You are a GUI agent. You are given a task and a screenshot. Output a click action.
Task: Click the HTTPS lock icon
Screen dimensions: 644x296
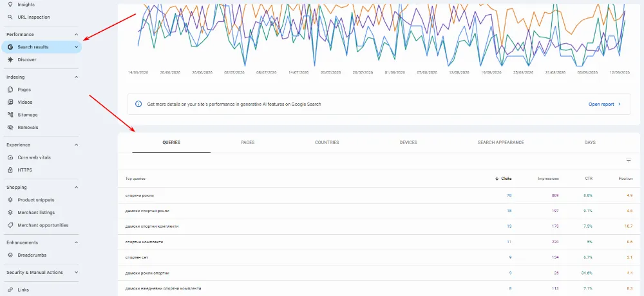pos(10,170)
